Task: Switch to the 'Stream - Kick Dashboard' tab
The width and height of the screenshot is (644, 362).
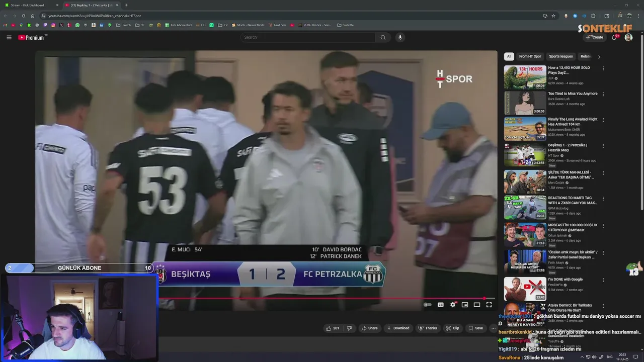Action: tap(30, 5)
